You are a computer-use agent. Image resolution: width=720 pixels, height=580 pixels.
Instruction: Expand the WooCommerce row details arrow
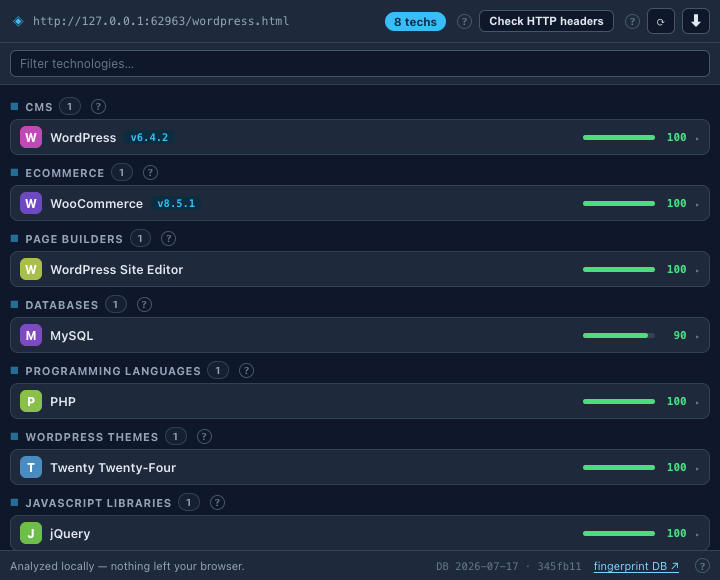point(697,204)
